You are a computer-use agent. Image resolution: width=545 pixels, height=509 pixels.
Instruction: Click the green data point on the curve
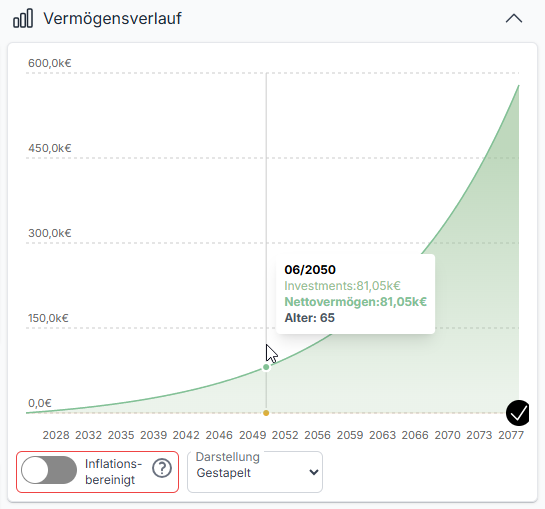266,367
